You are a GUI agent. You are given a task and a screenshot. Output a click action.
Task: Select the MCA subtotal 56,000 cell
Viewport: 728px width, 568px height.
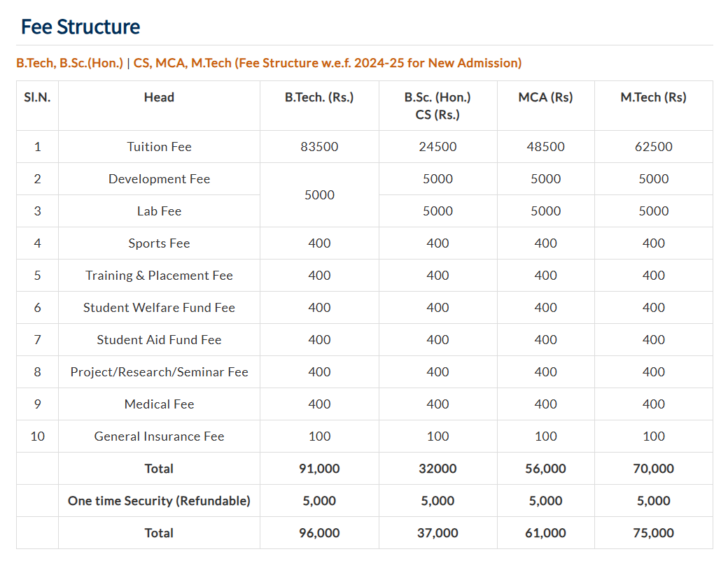(x=545, y=469)
